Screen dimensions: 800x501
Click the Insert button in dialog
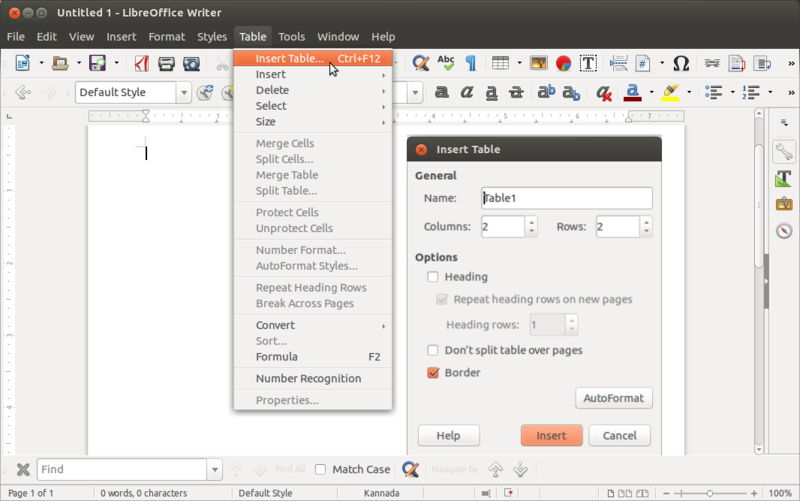pos(551,435)
